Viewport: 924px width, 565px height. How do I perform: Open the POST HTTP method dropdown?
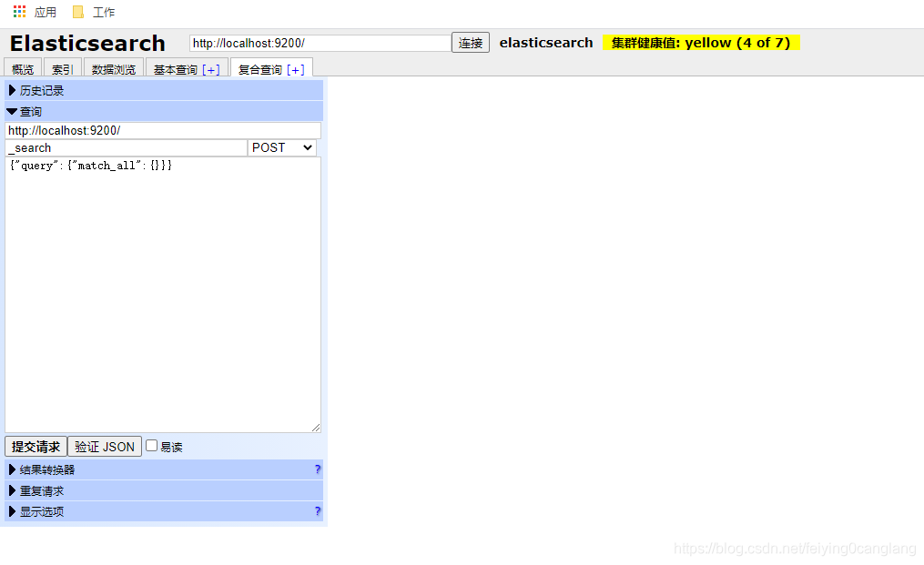(281, 148)
